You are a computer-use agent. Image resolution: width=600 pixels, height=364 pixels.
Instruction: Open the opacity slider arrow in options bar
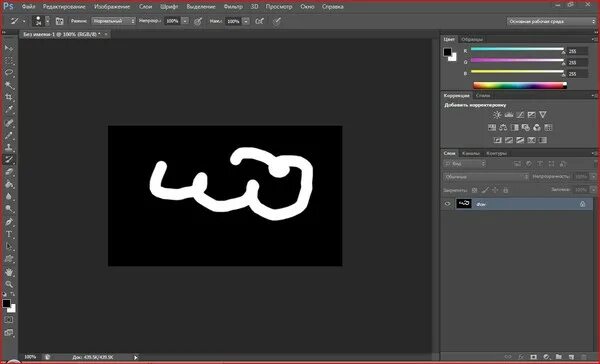[x=185, y=21]
